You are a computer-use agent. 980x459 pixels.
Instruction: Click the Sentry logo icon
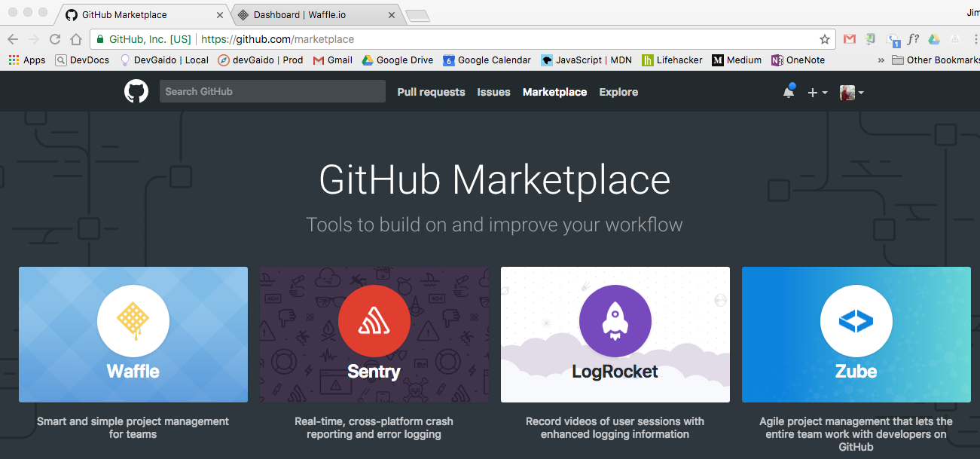coord(374,320)
